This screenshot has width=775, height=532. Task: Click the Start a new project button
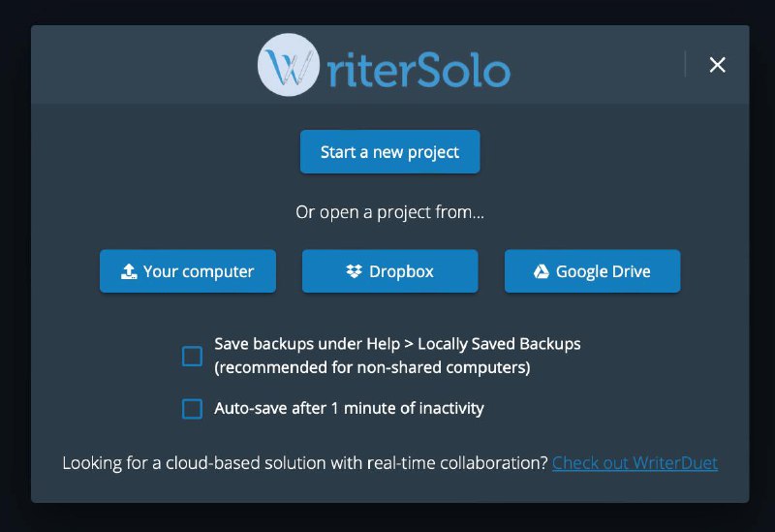[389, 152]
